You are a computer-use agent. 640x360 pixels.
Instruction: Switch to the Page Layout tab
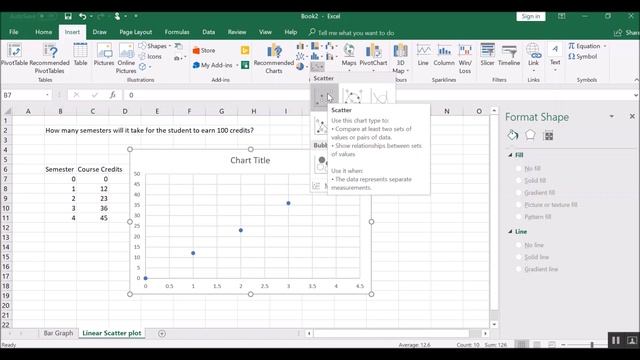[136, 32]
